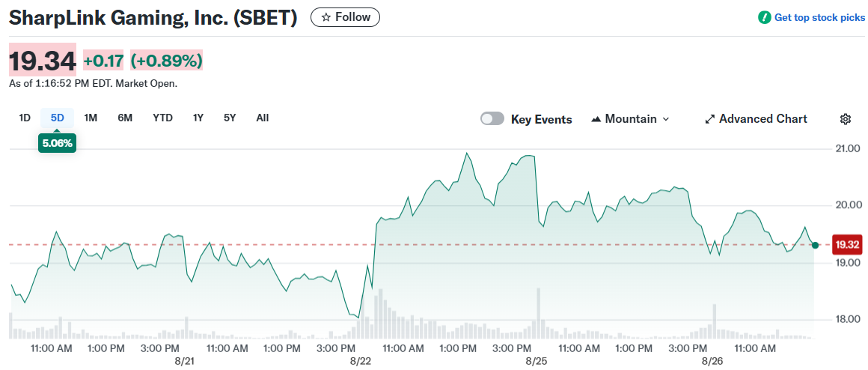Follow SharpLink Gaming stock
This screenshot has width=868, height=370.
click(345, 17)
